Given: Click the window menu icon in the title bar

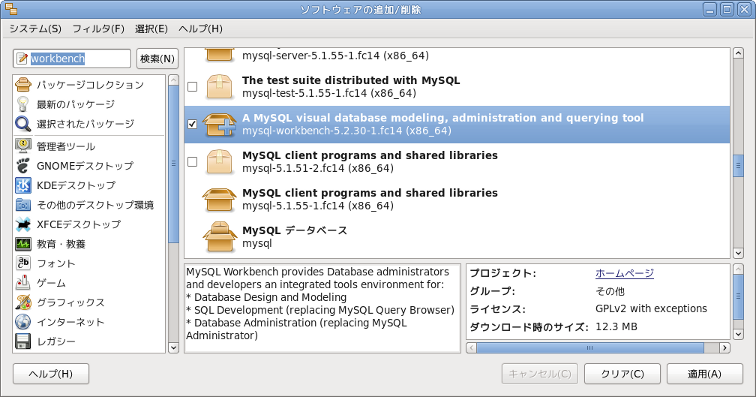Looking at the screenshot, I should pyautogui.click(x=11, y=9).
